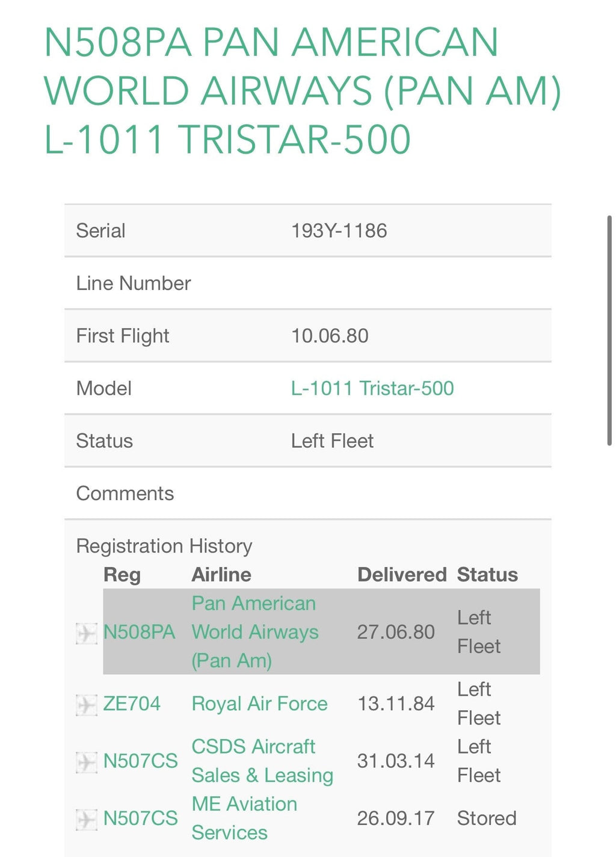This screenshot has height=857, width=616.
Task: Open the N508PA registration link
Action: point(139,632)
